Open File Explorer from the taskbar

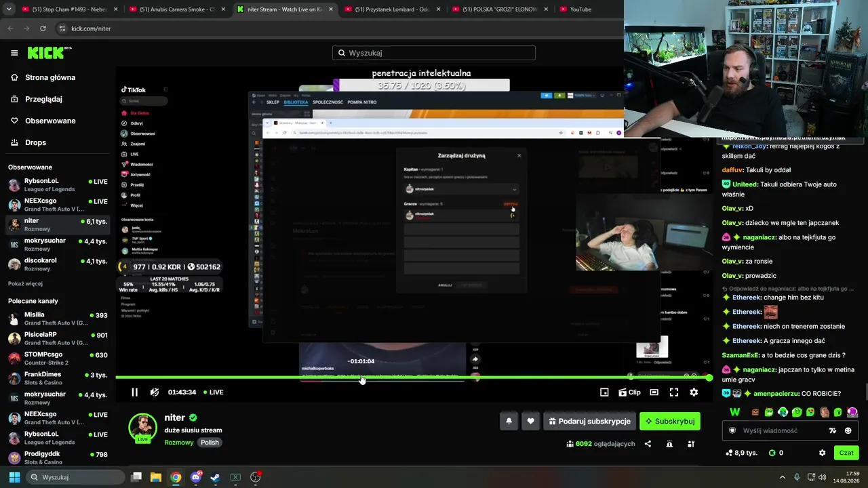[x=156, y=477]
